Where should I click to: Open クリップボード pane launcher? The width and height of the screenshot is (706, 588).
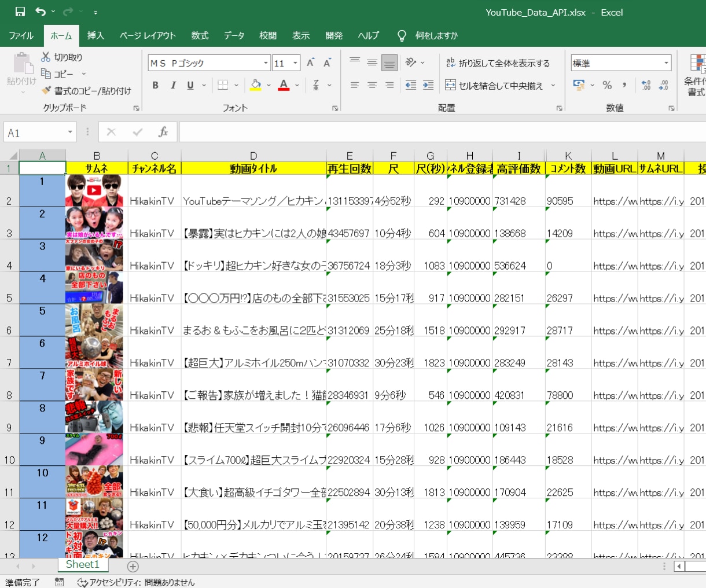point(137,108)
